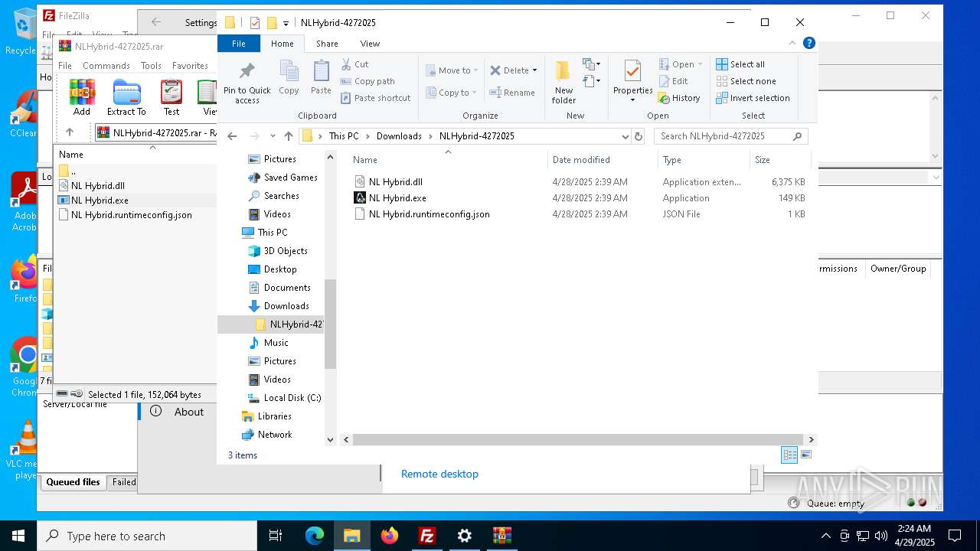Image resolution: width=980 pixels, height=551 pixels.
Task: Sort by Date modified column header
Action: (x=603, y=160)
